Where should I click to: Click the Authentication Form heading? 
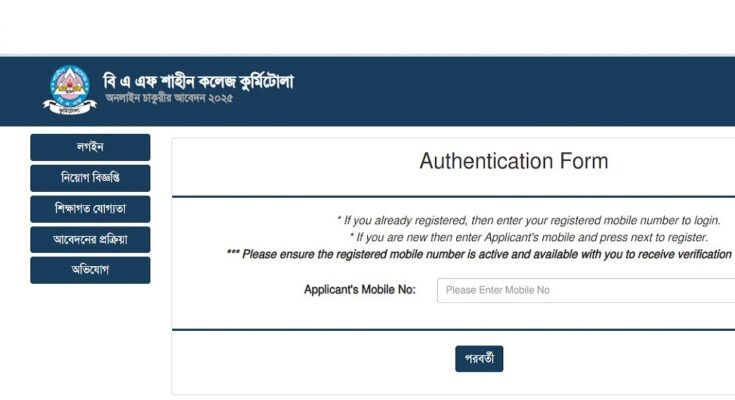(x=513, y=161)
